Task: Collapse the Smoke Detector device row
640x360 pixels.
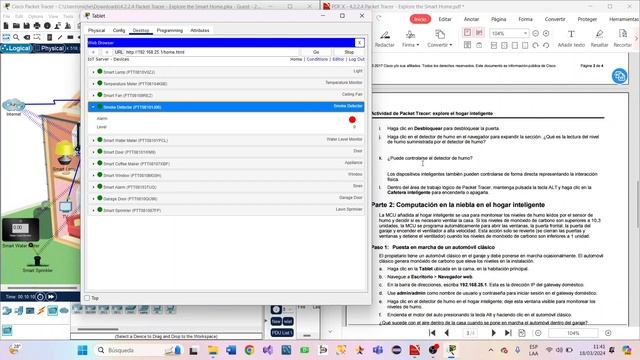Action: click(226, 107)
